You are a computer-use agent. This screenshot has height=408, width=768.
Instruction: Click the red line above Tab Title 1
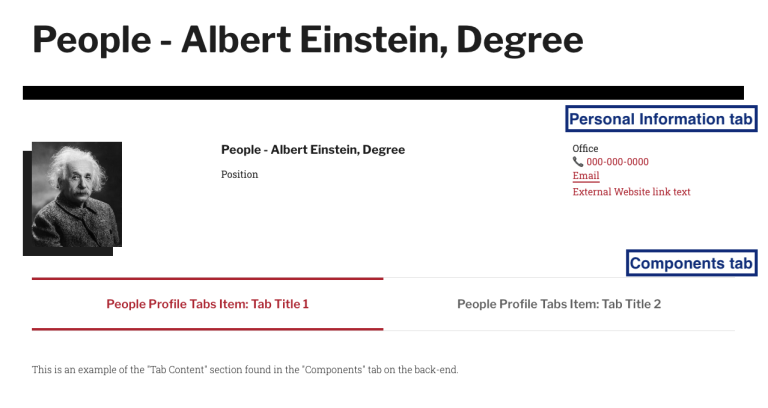point(207,279)
